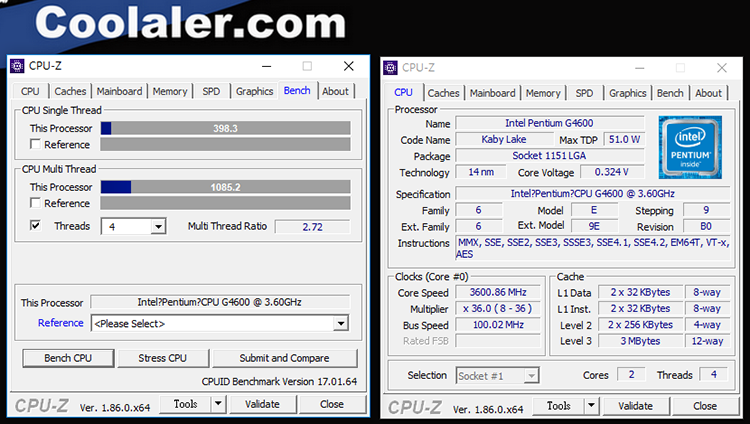
Task: Close the left CPU-Z window via X
Action: [x=349, y=66]
